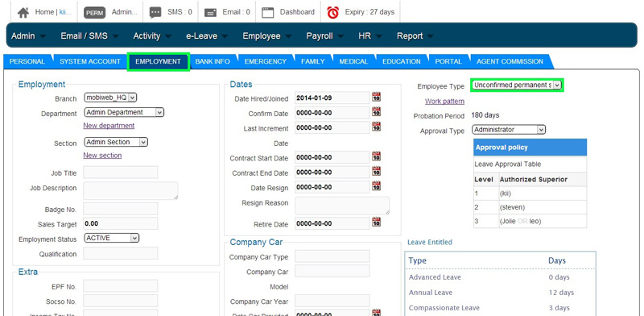Image resolution: width=644 pixels, height=316 pixels.
Task: Open the Activity menu
Action: (x=152, y=36)
